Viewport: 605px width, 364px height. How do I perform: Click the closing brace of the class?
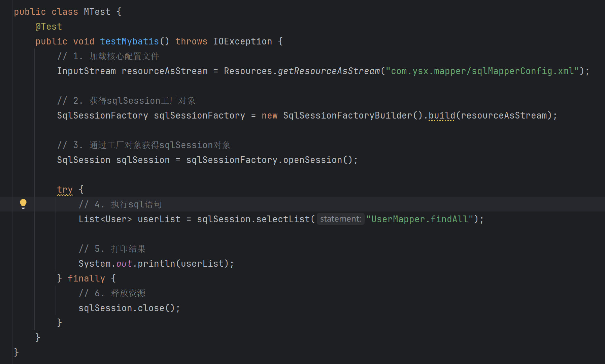click(16, 352)
